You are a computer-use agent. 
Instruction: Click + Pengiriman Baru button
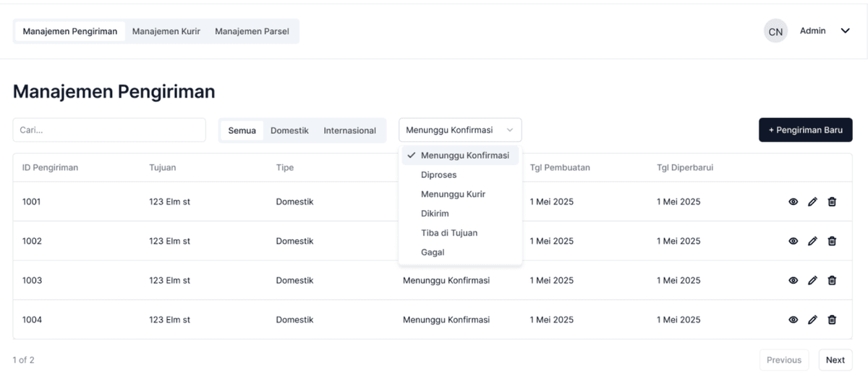(x=806, y=130)
